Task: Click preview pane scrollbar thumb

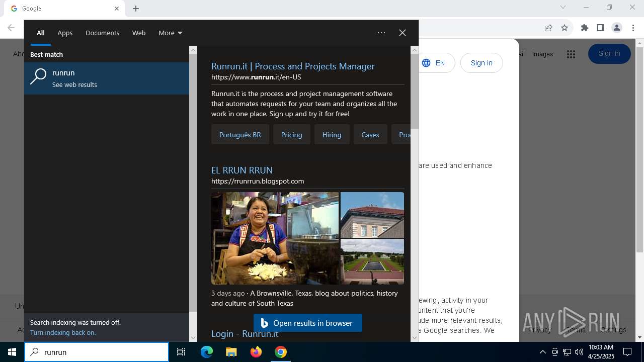Action: click(415, 92)
